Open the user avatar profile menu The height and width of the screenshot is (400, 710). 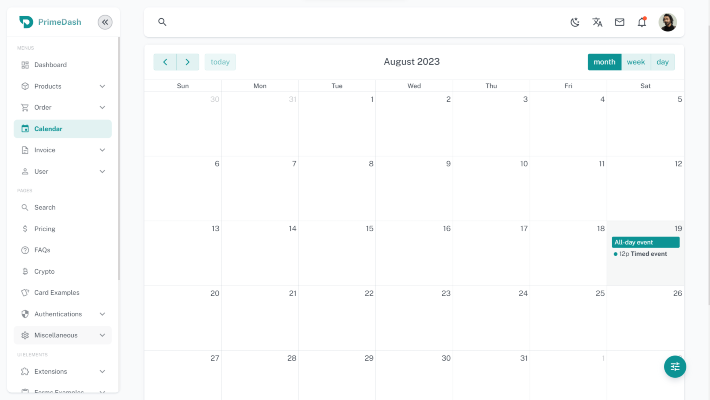667,22
